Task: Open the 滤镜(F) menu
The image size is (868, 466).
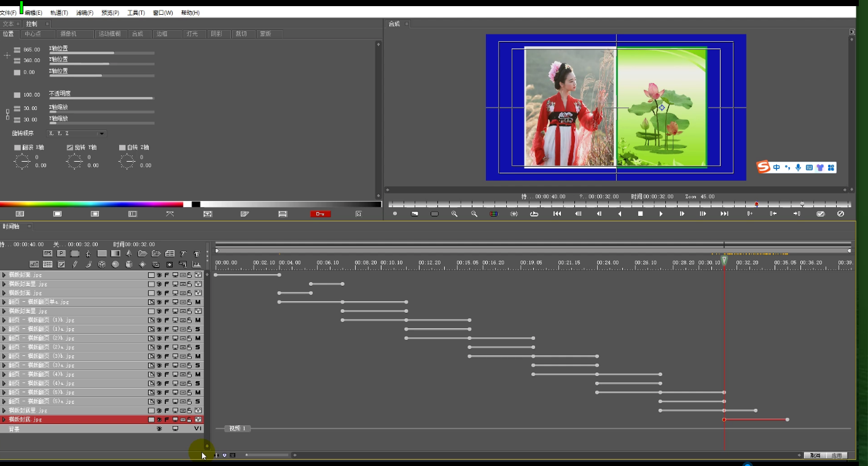Action: tap(85, 12)
